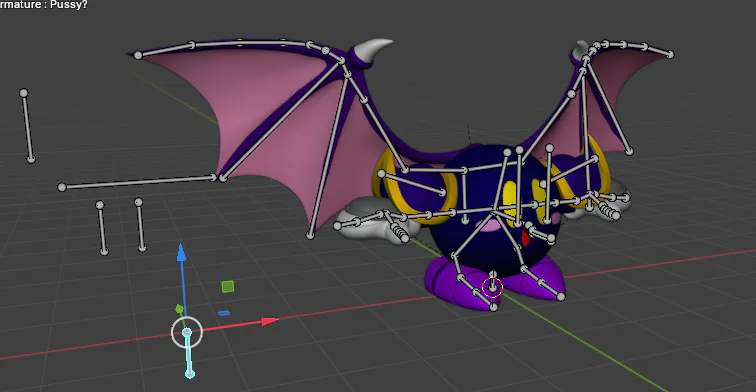Click the blue Z-axis move arrow
This screenshot has width=756, height=392.
pos(181,253)
